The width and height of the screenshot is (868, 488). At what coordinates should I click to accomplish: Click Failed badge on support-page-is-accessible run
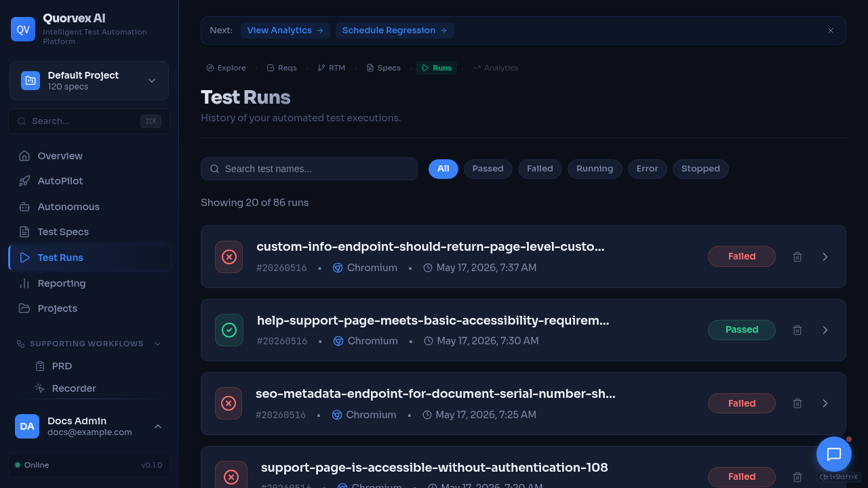click(742, 477)
